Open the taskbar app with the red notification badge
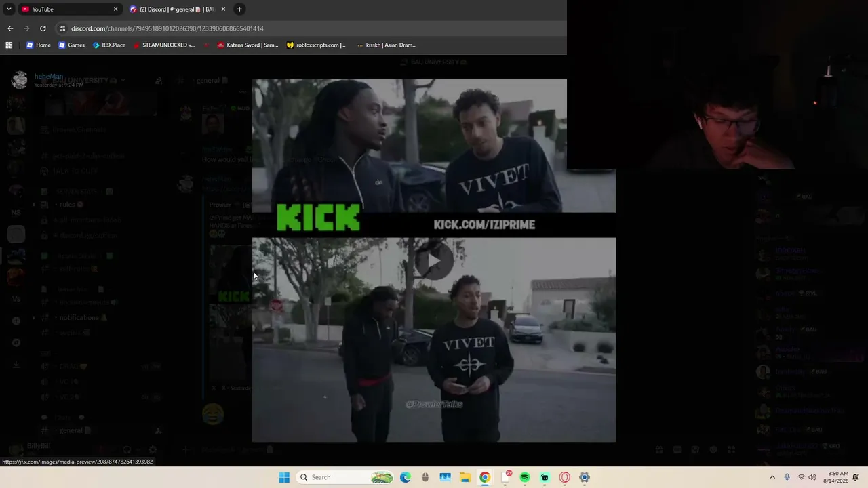The image size is (868, 488). click(505, 477)
